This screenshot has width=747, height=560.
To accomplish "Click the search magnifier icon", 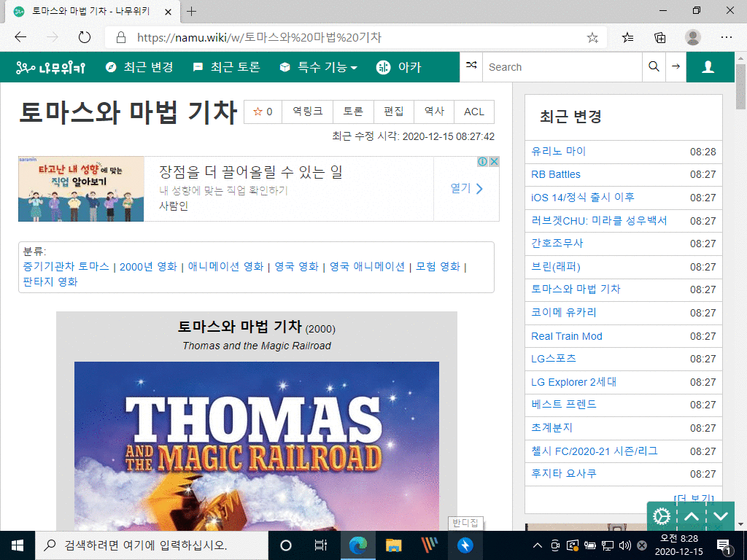I will click(x=654, y=66).
